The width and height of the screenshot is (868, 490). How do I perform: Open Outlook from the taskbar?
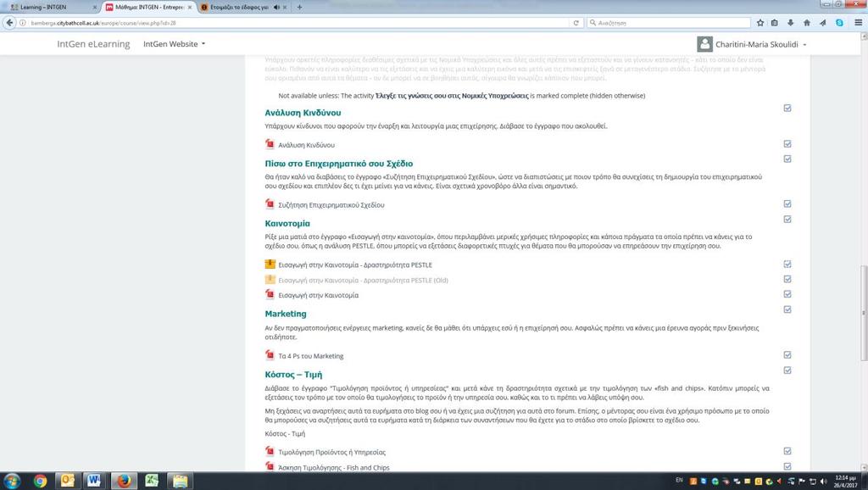tap(67, 481)
